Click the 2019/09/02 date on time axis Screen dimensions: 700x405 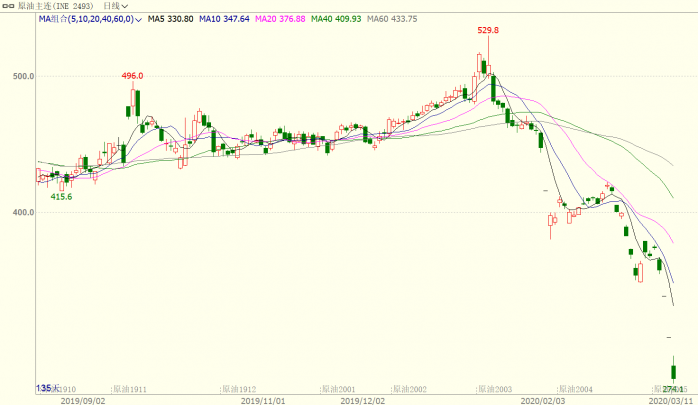84,399
